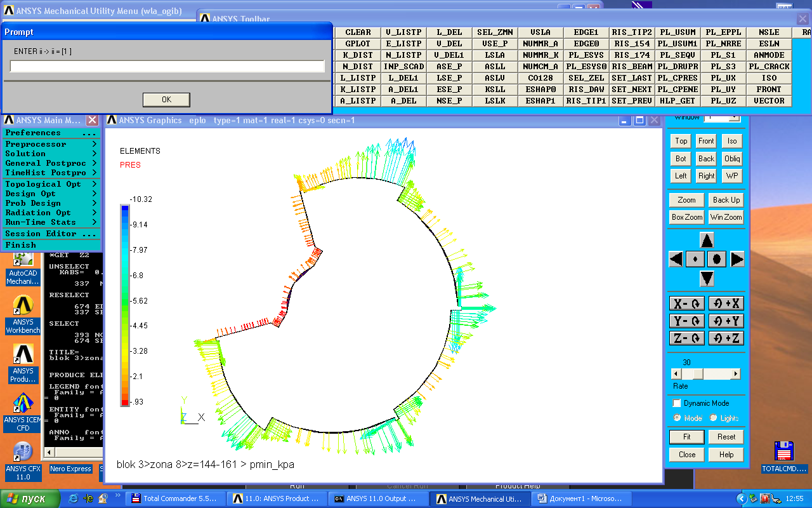
Task: Open the Window number dropdown
Action: click(x=735, y=118)
